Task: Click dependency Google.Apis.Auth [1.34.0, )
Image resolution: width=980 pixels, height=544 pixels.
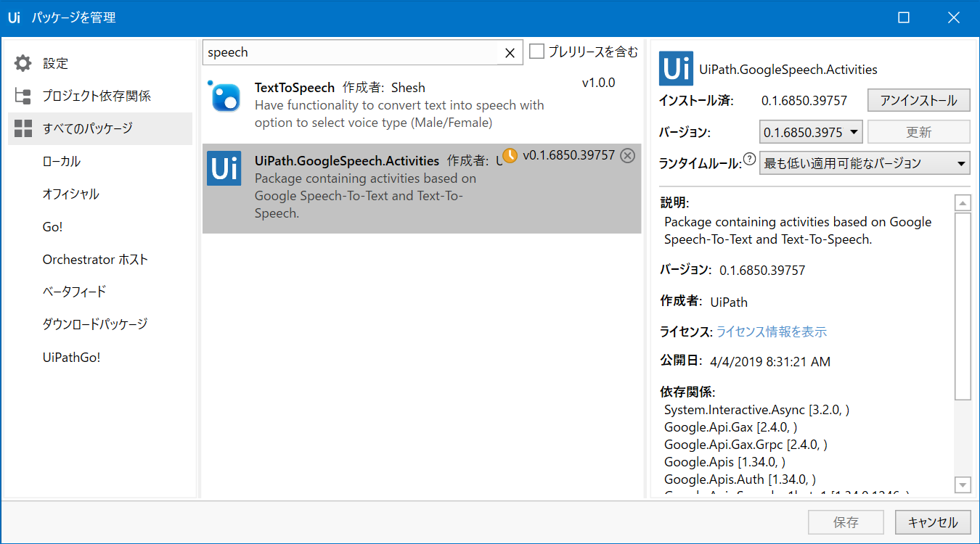Action: [x=740, y=479]
